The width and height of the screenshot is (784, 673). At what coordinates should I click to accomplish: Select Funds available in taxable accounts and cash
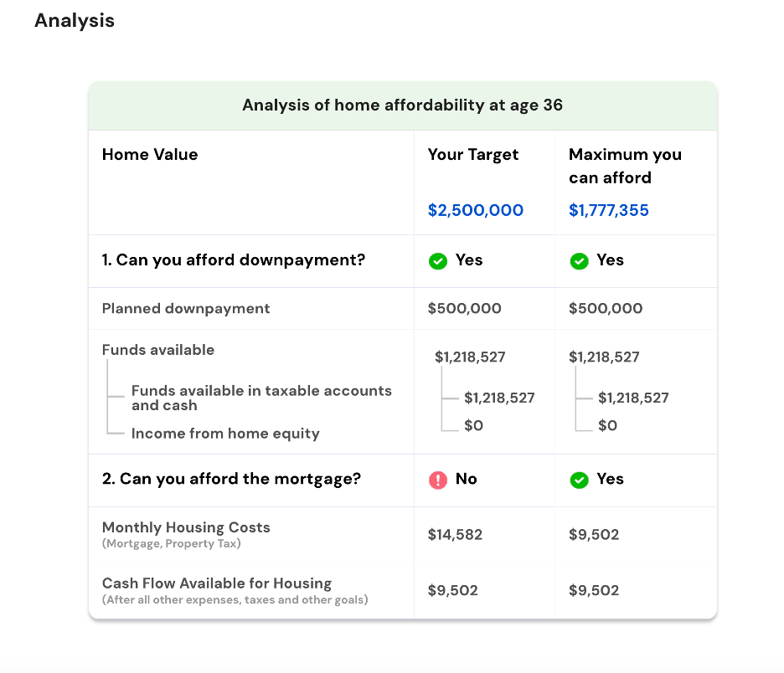tap(260, 398)
